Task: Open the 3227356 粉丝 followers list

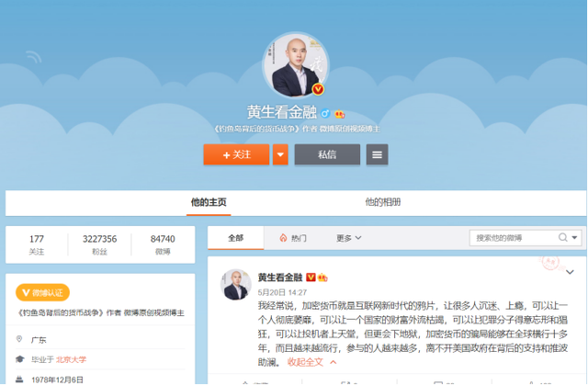Action: (99, 243)
